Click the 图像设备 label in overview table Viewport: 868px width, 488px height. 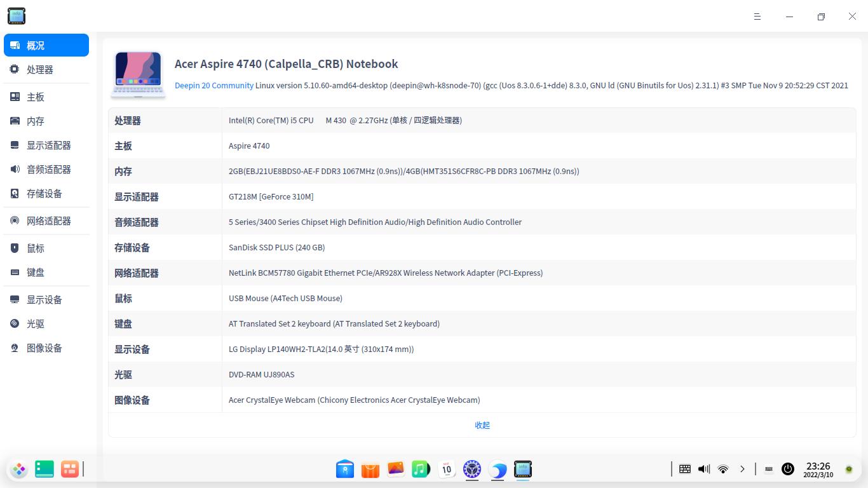coord(132,400)
